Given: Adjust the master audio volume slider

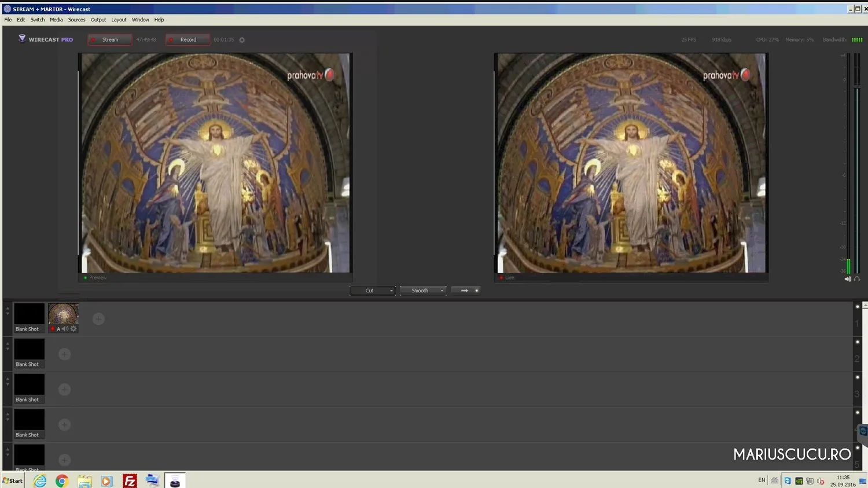Looking at the screenshot, I should coord(857,86).
